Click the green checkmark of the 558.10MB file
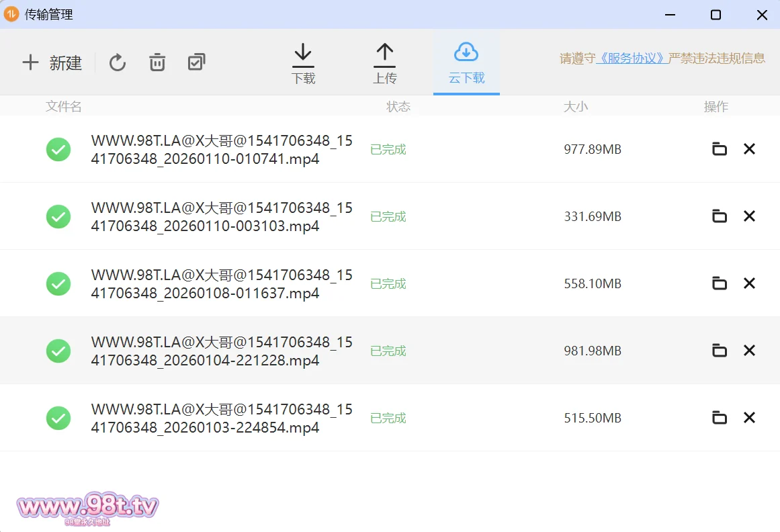780x532 pixels. click(58, 283)
